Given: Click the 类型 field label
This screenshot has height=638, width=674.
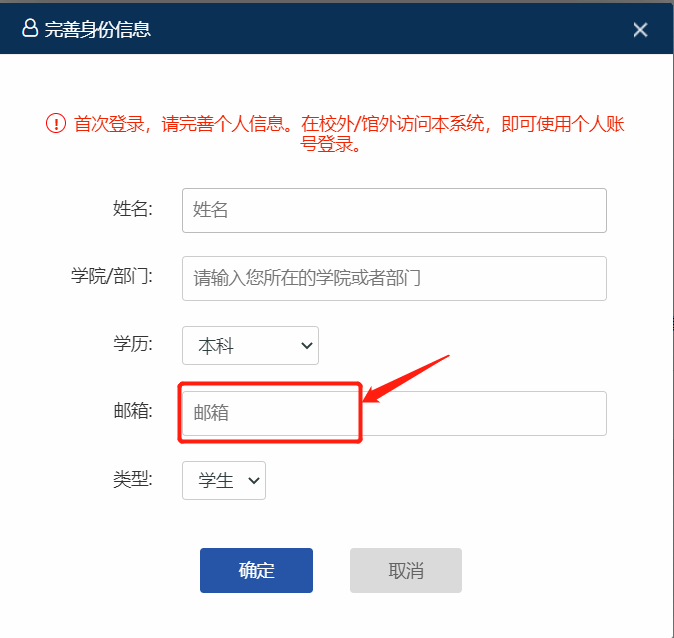Looking at the screenshot, I should pyautogui.click(x=132, y=480).
